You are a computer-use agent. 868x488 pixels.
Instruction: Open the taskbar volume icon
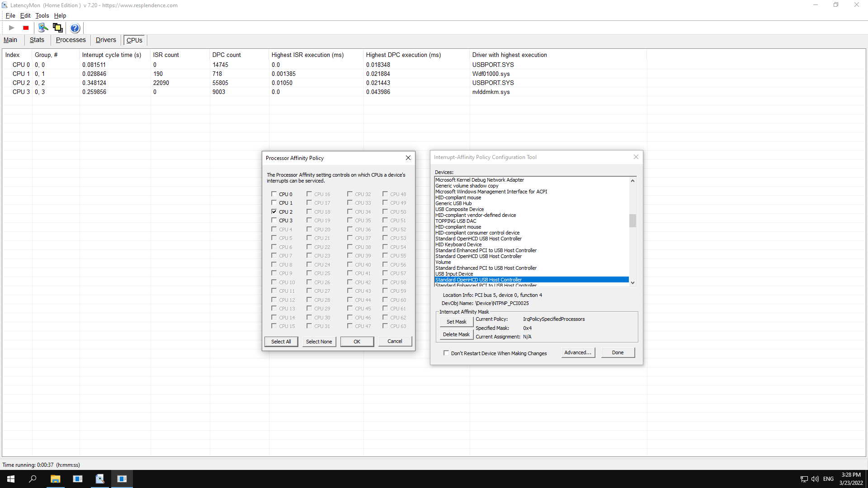[x=815, y=479]
